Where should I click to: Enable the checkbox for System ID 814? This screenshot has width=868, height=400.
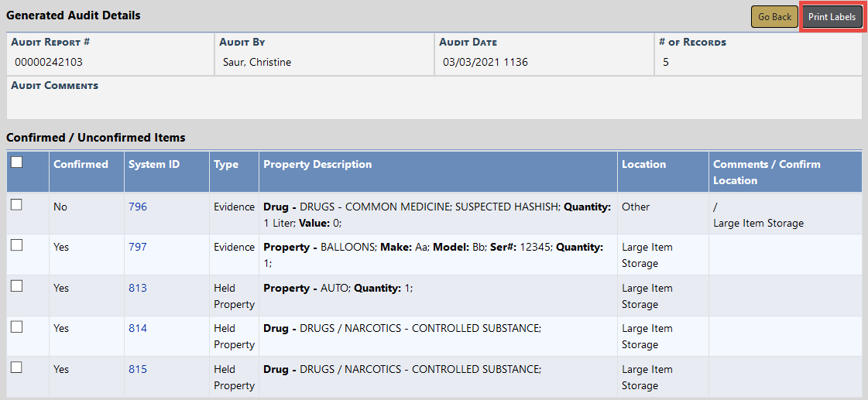16,326
